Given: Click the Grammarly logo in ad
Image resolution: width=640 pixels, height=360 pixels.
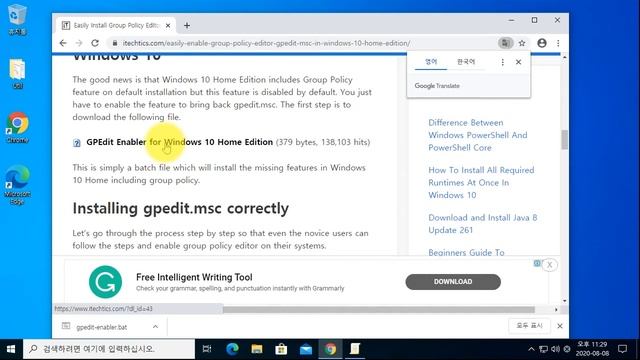Looking at the screenshot, I should 105,282.
